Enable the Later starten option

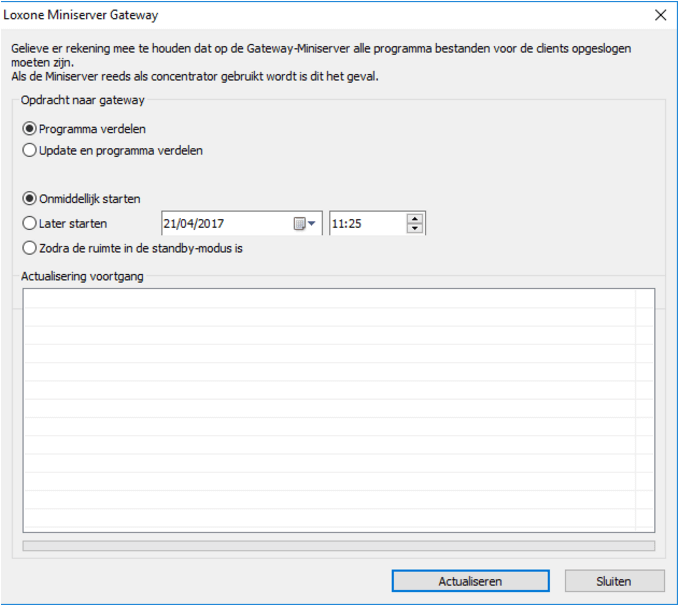30,224
